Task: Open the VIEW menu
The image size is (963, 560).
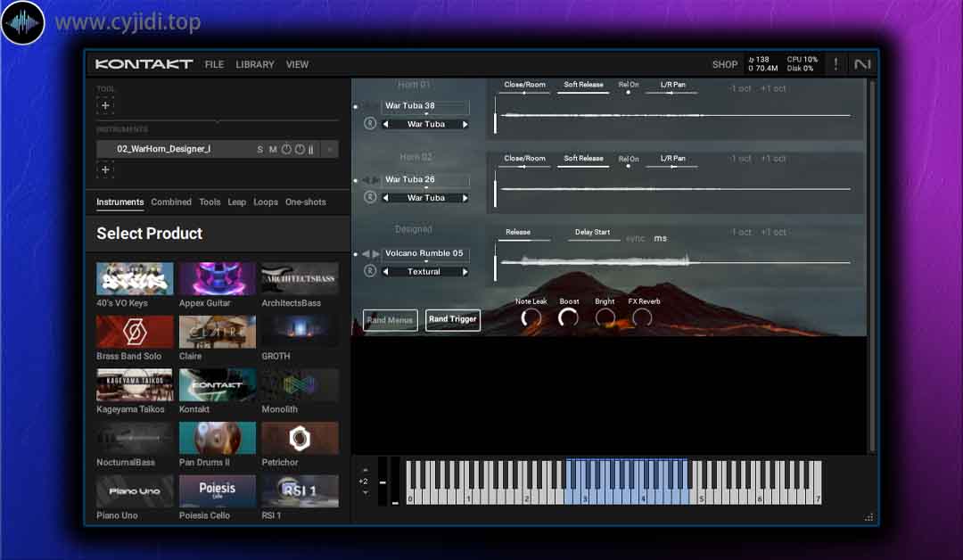Action: click(297, 64)
